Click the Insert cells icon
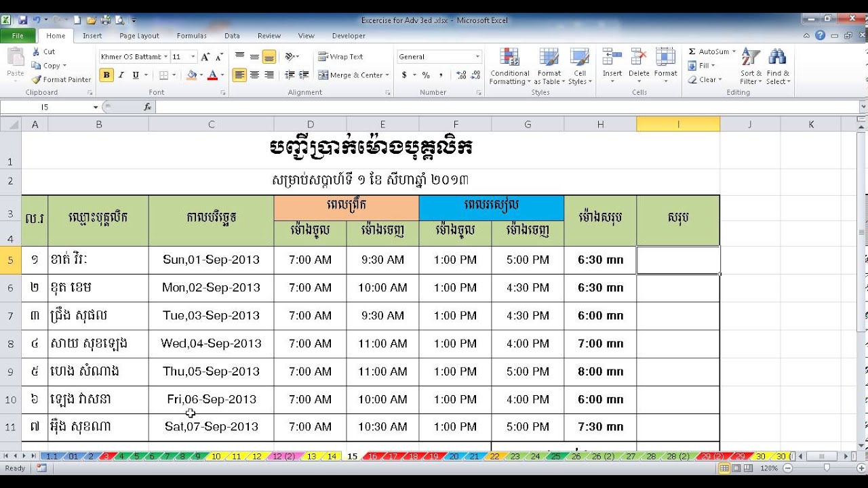868x488 pixels. 612,58
